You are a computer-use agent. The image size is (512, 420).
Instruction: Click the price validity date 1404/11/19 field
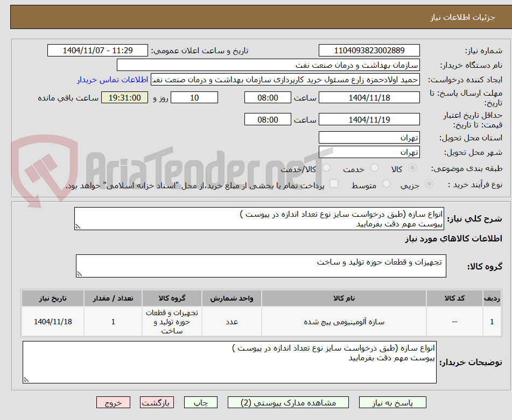(369, 119)
